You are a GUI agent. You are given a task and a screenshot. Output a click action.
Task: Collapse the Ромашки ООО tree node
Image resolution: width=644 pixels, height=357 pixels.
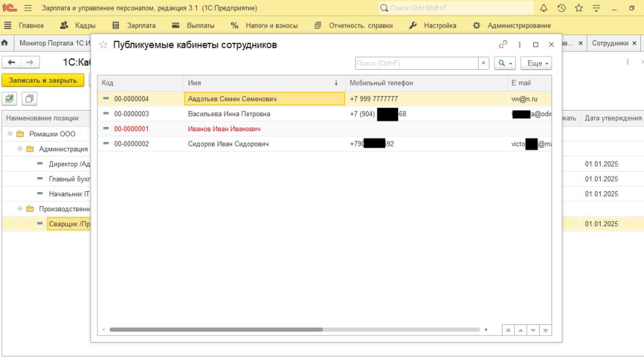pyautogui.click(x=10, y=134)
